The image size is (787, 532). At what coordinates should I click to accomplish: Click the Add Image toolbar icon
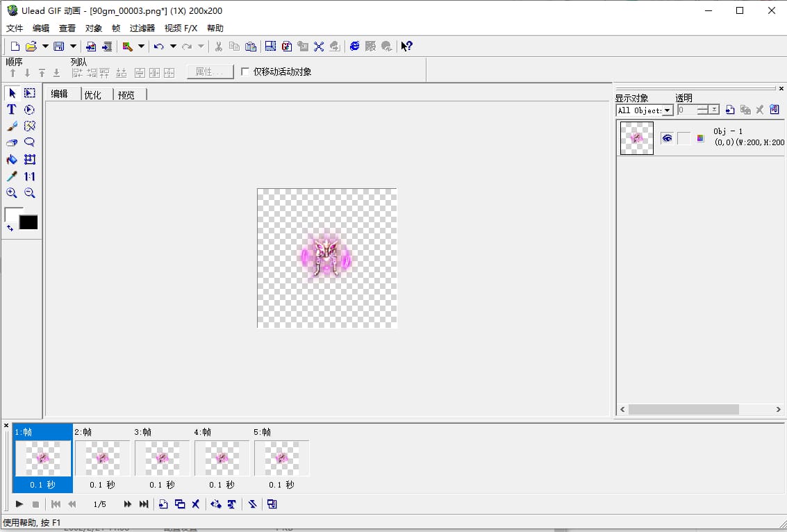pyautogui.click(x=91, y=47)
